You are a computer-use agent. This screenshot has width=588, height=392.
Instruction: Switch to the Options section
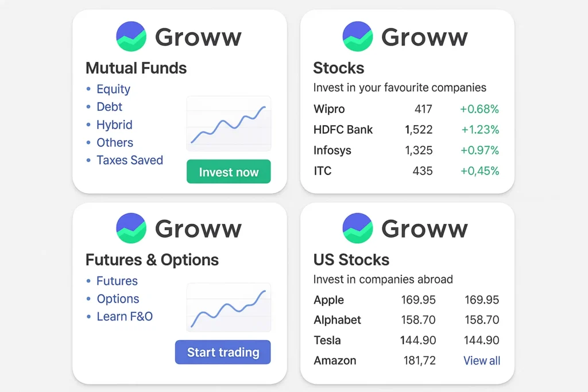(118, 299)
